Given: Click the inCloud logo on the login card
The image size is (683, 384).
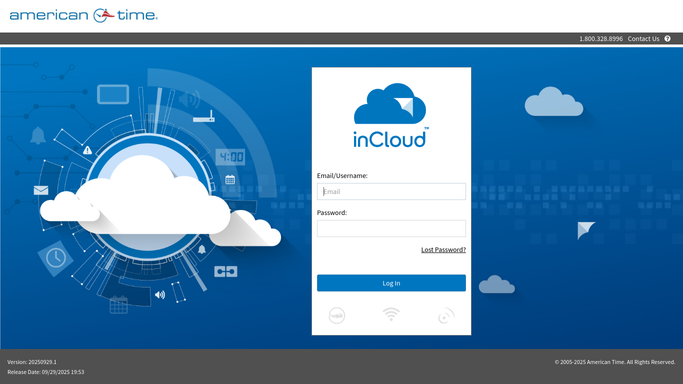Looking at the screenshot, I should click(x=391, y=116).
